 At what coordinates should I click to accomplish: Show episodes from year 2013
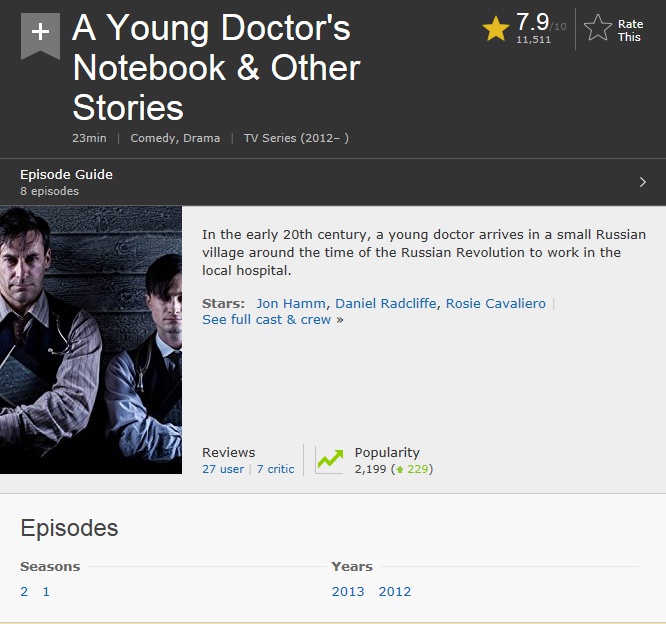point(348,591)
